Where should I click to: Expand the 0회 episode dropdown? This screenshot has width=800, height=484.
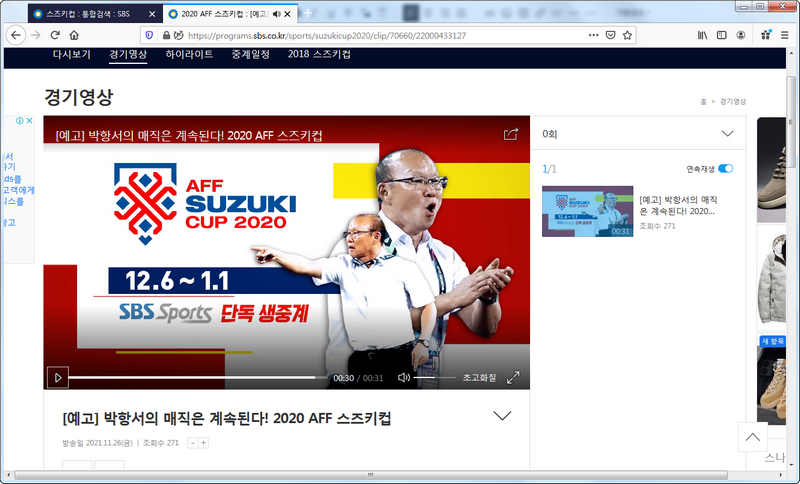[728, 134]
